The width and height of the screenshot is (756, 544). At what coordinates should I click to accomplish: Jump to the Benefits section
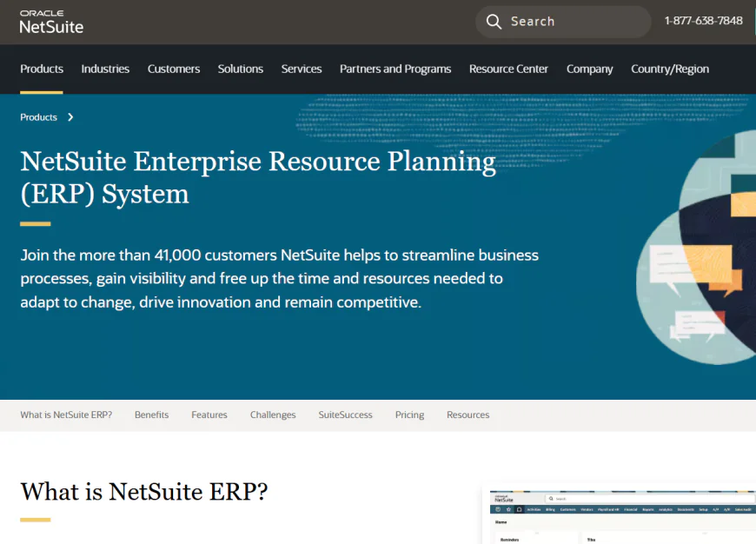pyautogui.click(x=151, y=415)
